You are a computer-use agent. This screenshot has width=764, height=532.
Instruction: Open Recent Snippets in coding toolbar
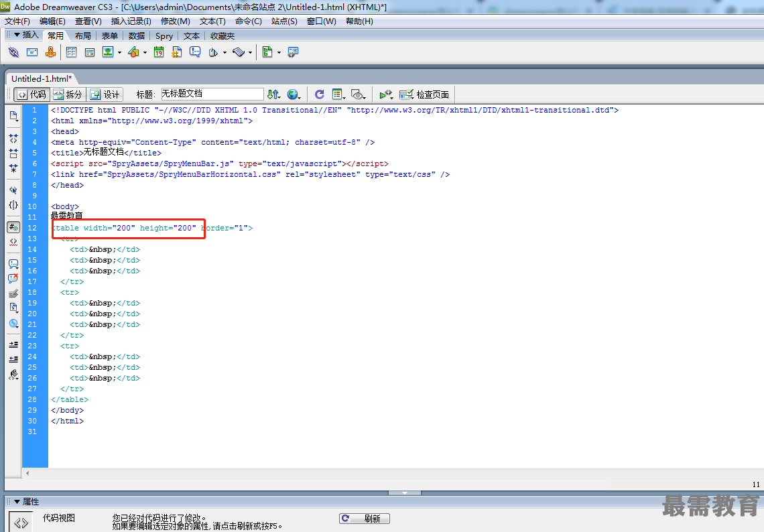pos(13,308)
